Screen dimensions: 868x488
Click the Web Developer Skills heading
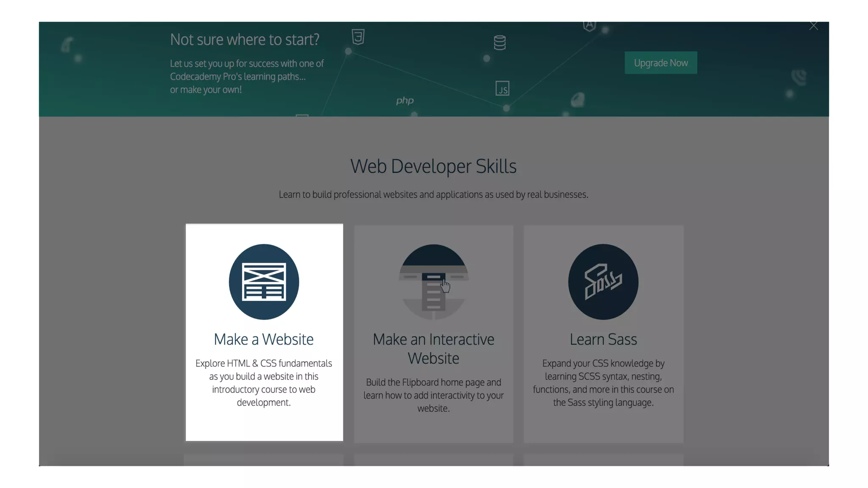[433, 166]
